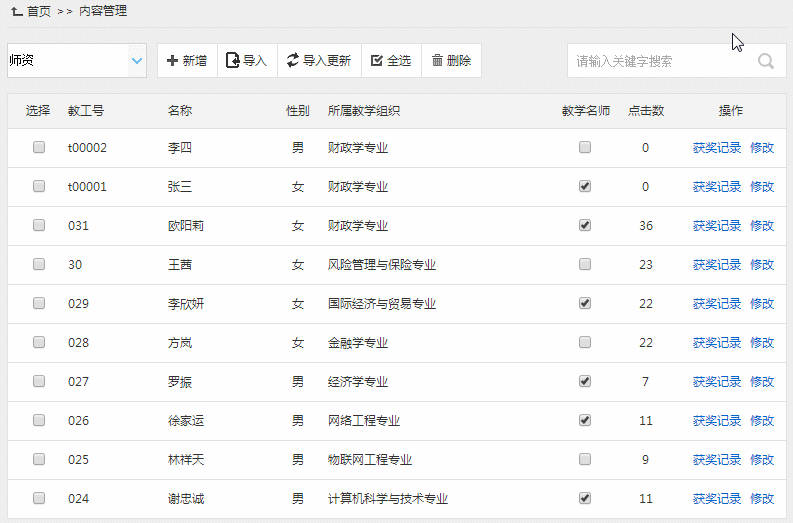Click the 导入 import button
This screenshot has height=523, width=793.
coord(247,61)
